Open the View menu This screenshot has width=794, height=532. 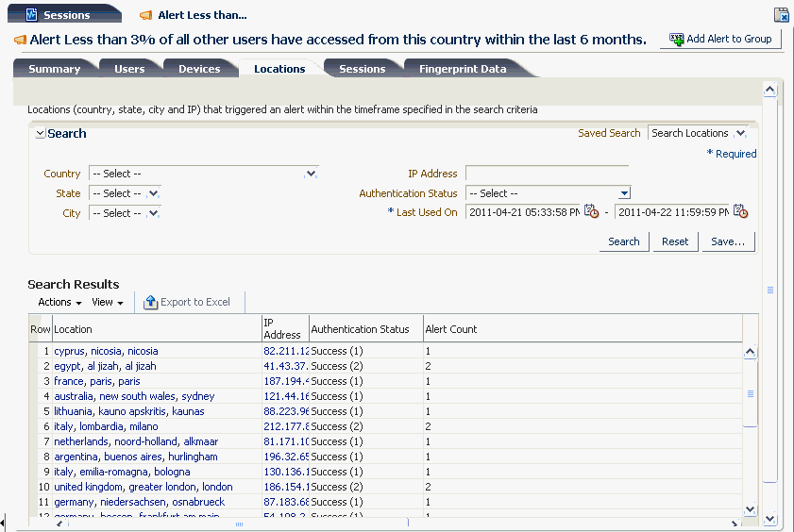[108, 302]
